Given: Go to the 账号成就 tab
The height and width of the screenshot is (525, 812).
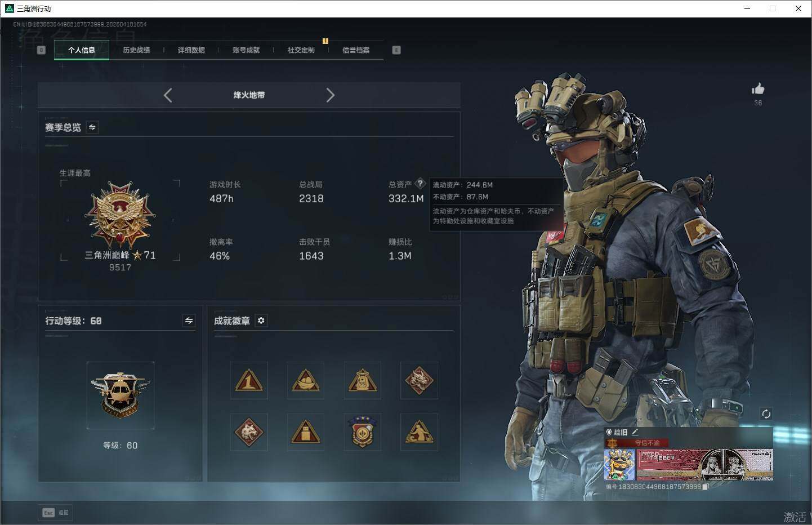Looking at the screenshot, I should click(x=246, y=50).
